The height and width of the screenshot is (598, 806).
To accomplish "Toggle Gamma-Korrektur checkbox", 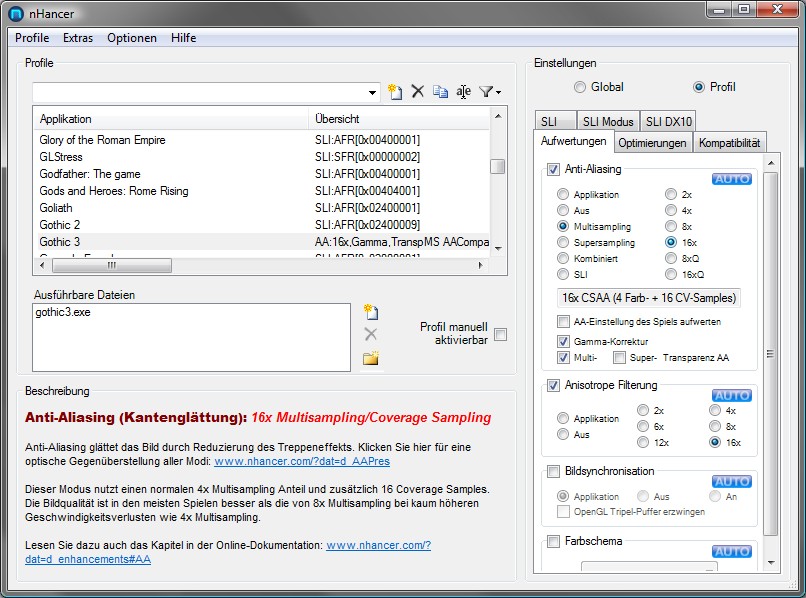I will click(565, 341).
